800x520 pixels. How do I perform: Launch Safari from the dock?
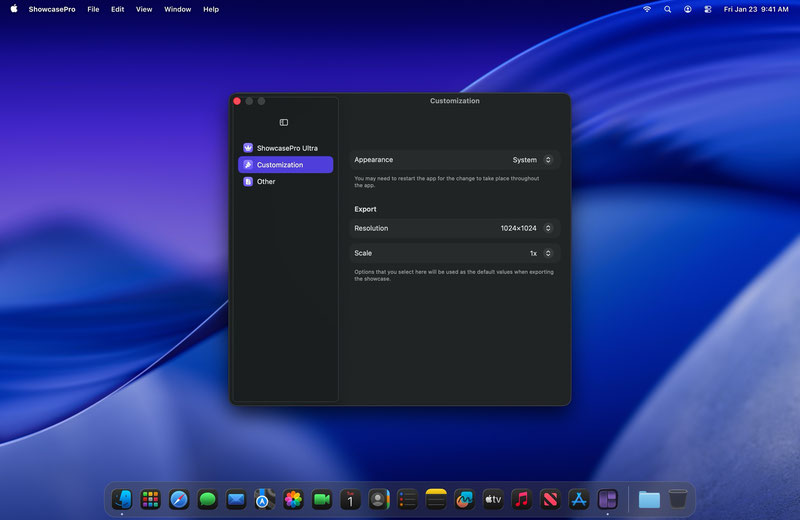tap(179, 499)
